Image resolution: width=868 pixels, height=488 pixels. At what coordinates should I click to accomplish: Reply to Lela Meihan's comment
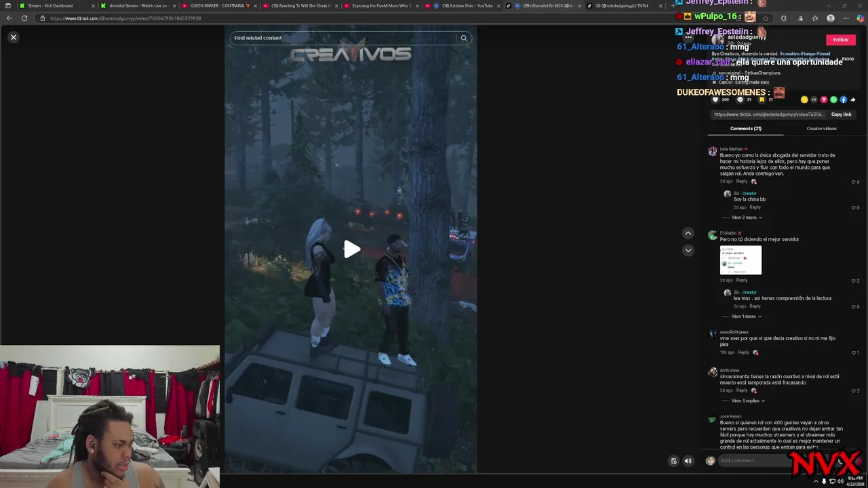(742, 182)
